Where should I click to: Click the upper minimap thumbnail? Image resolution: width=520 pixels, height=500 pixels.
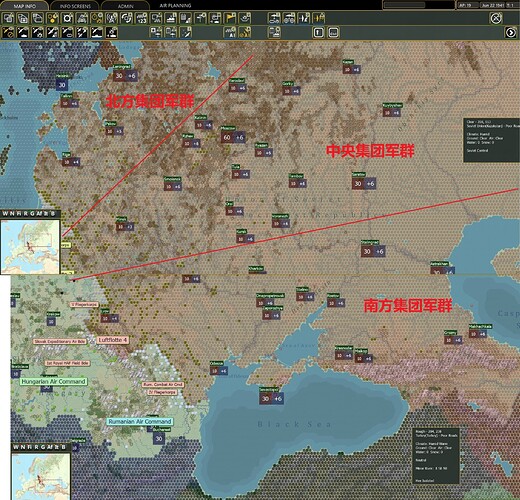tap(30, 247)
